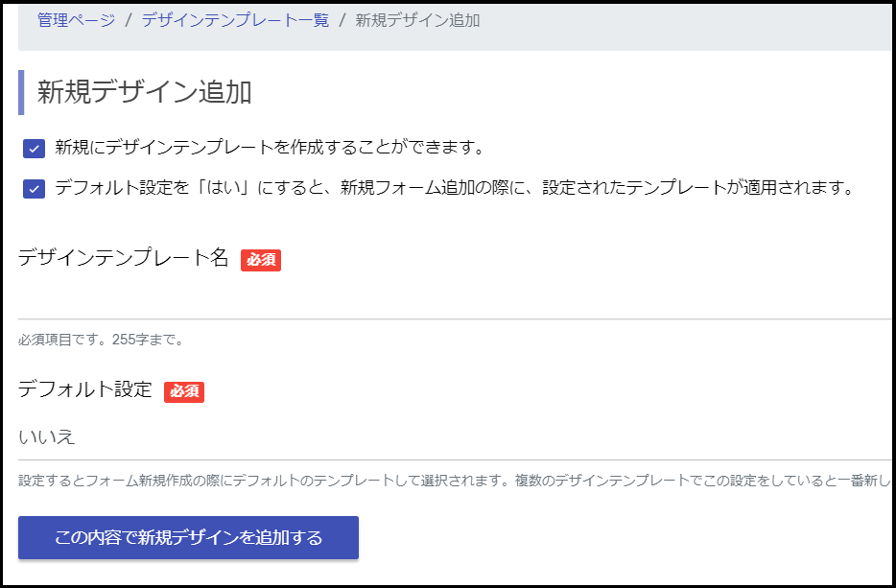Click the description text 新規にデザインテンプレートを作成することができます
Screen dimensions: 896x588
pos(270,148)
